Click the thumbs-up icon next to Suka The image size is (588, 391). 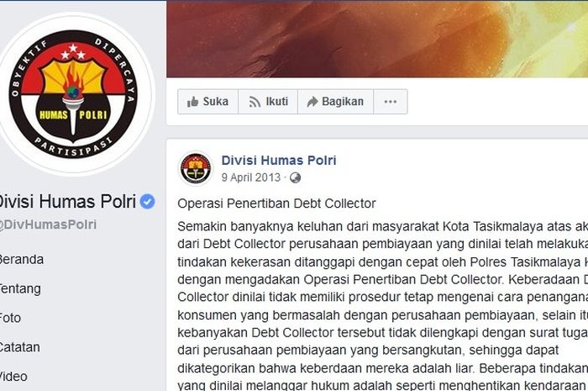point(192,102)
